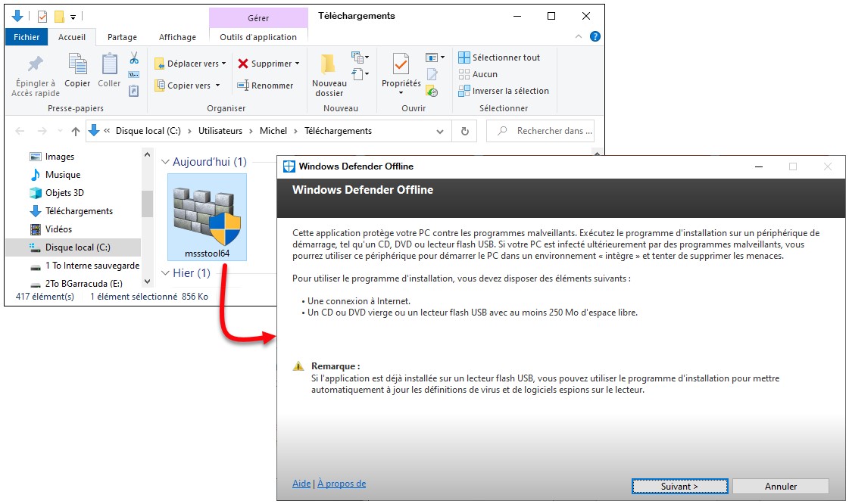849x504 pixels.
Task: Expand the Copier vers dropdown
Action: pos(217,86)
